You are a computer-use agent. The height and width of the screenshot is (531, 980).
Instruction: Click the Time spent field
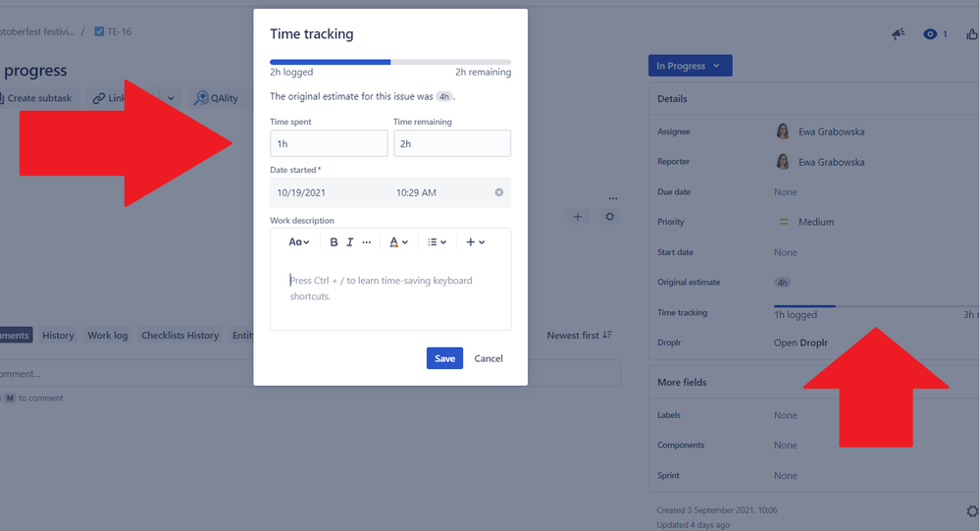[x=329, y=143]
